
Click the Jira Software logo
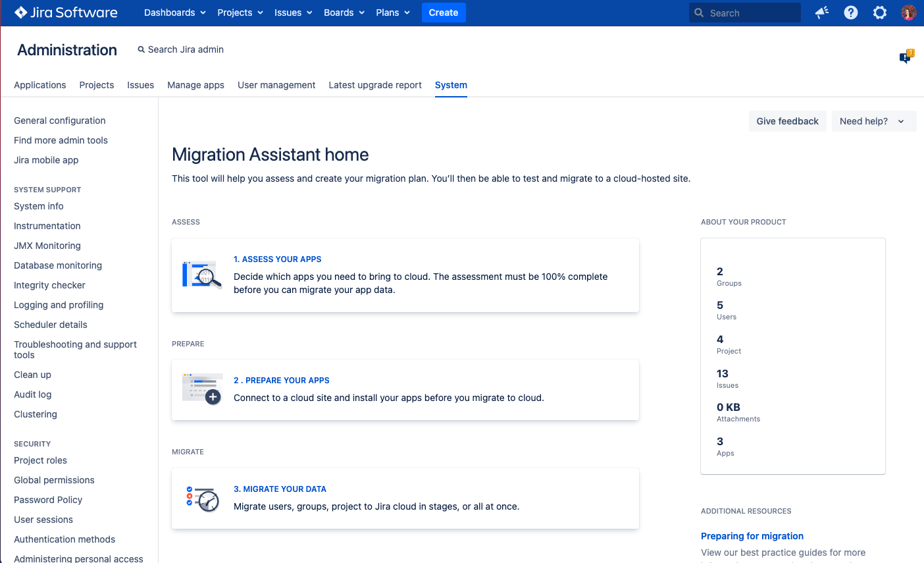66,13
